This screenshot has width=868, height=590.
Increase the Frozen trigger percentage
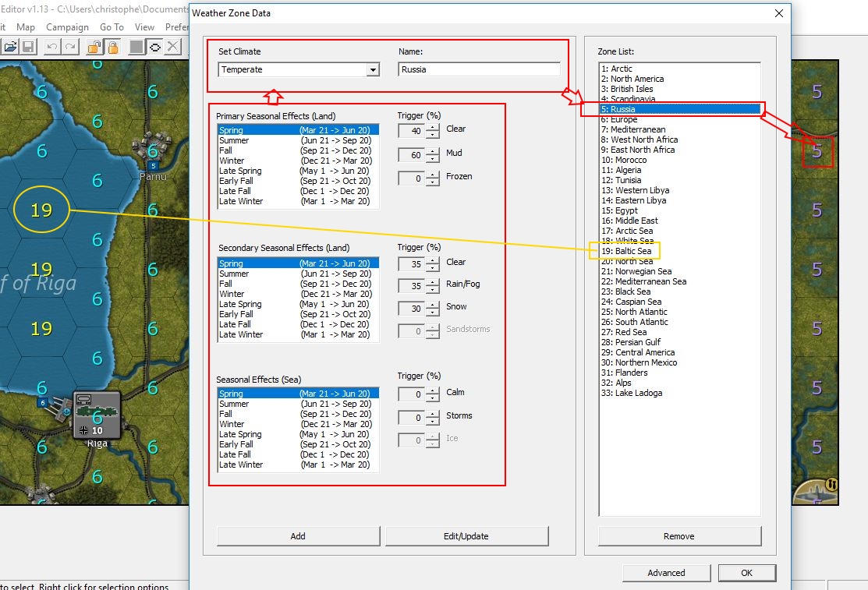pyautogui.click(x=433, y=175)
